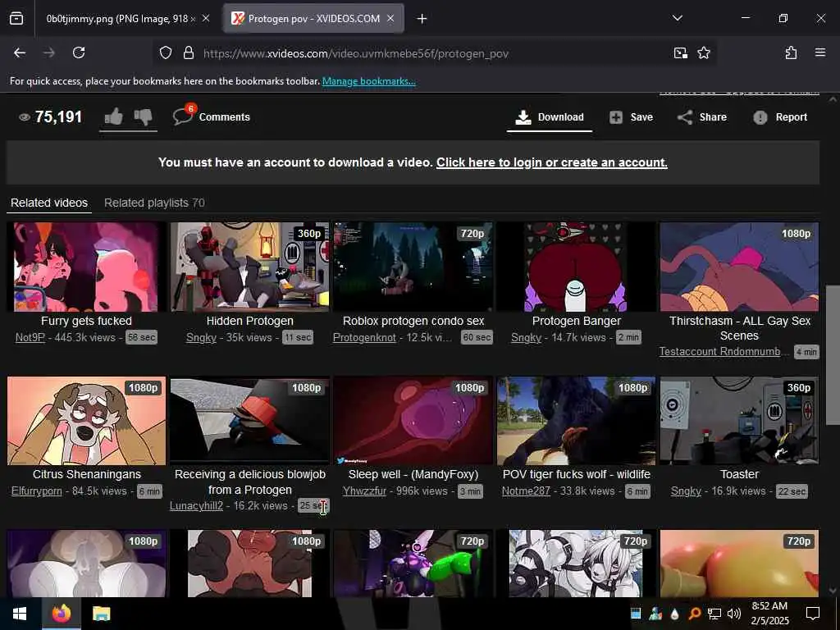
Task: Open the Manage bookmarks link
Action: point(368,81)
